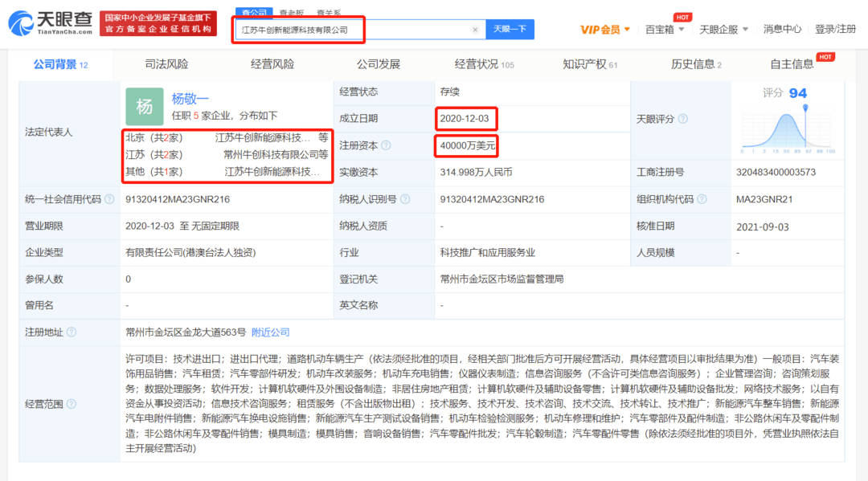This screenshot has width=868, height=481.
Task: Click the score distribution chart
Action: point(788,130)
